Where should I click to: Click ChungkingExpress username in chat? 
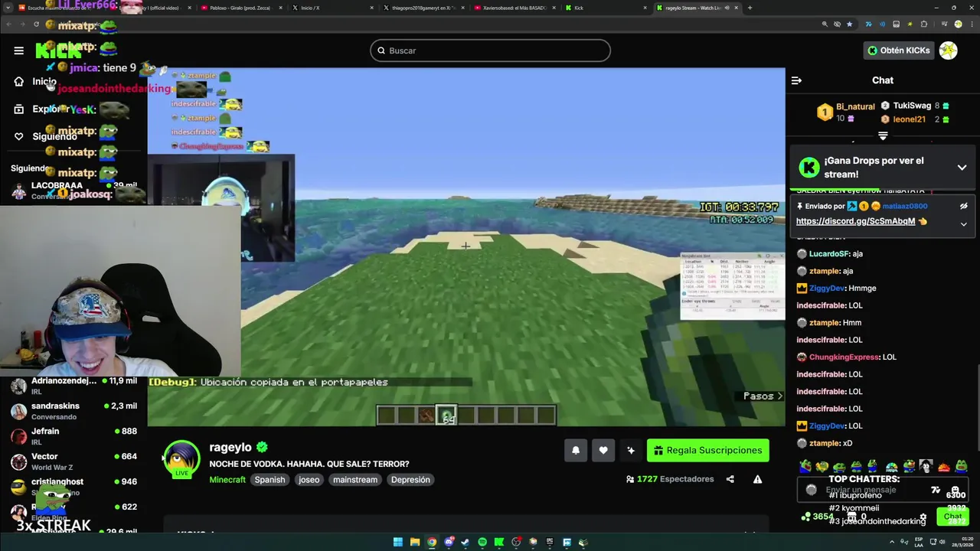844,357
